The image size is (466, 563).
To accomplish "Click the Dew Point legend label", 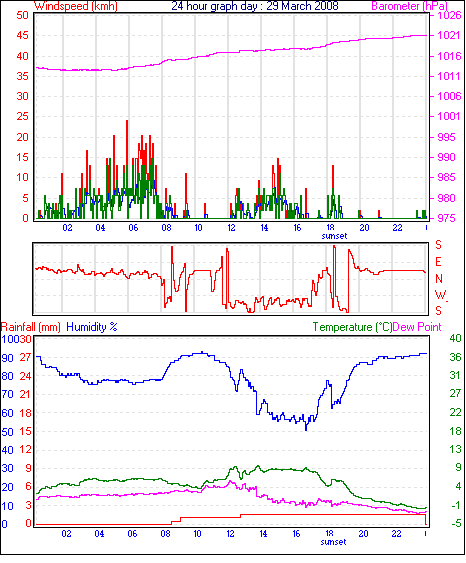I will coord(417,327).
